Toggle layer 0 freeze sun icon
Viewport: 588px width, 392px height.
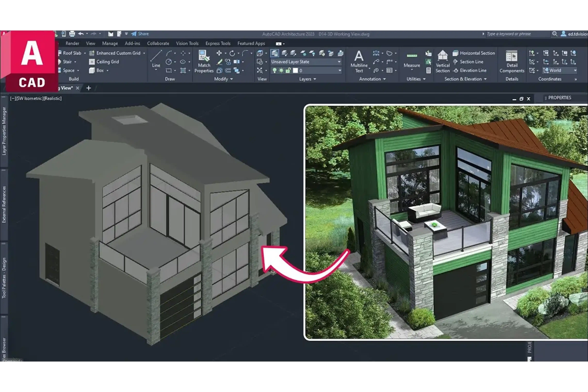click(x=281, y=70)
